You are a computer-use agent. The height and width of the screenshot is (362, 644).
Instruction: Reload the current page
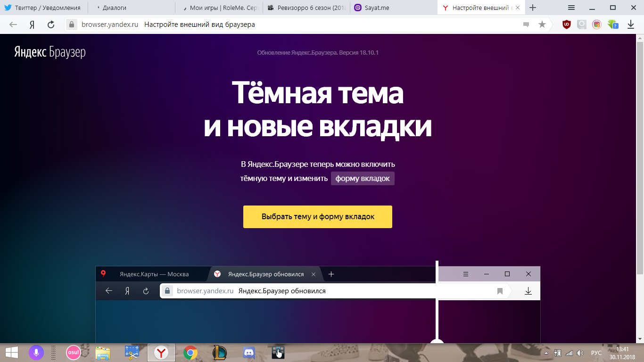(x=51, y=25)
